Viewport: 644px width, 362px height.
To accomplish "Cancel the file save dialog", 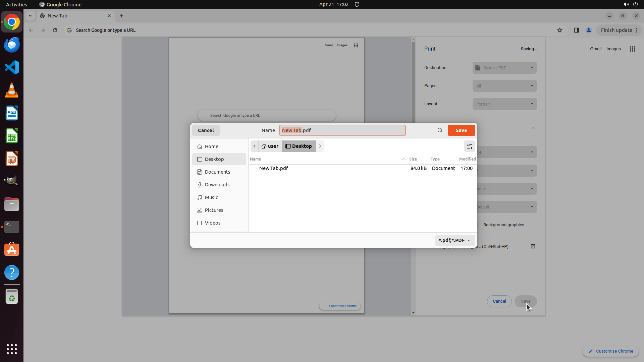I will 206,130.
